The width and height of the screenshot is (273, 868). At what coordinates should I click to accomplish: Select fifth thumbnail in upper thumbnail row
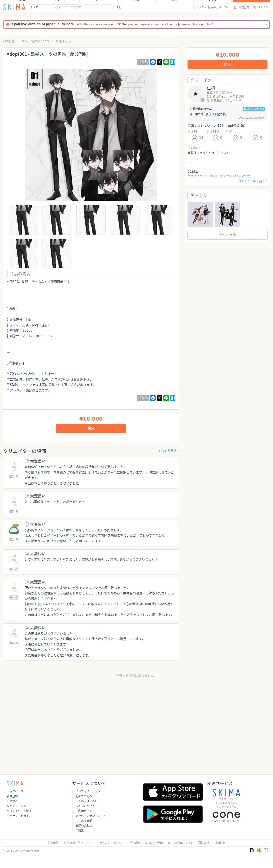(x=159, y=220)
